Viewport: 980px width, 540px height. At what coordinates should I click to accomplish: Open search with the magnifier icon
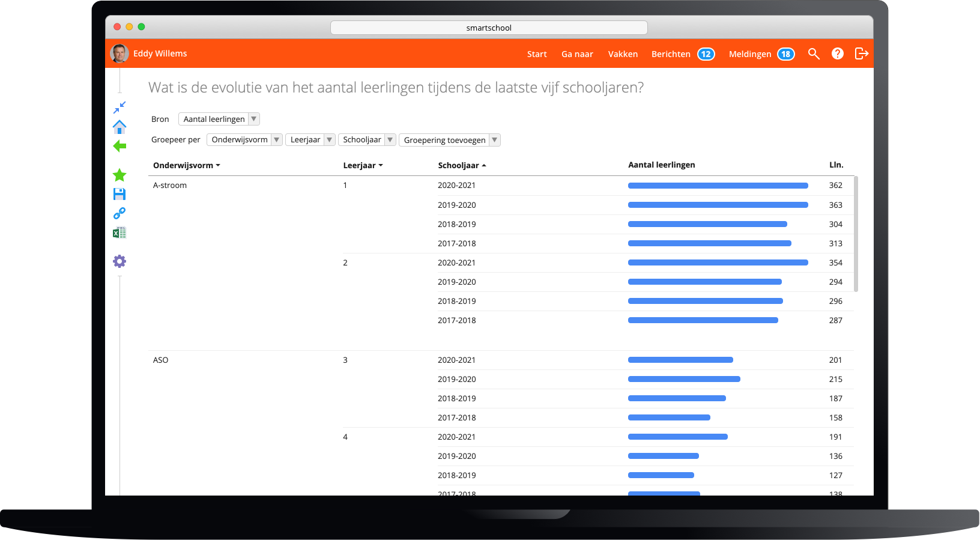point(814,53)
